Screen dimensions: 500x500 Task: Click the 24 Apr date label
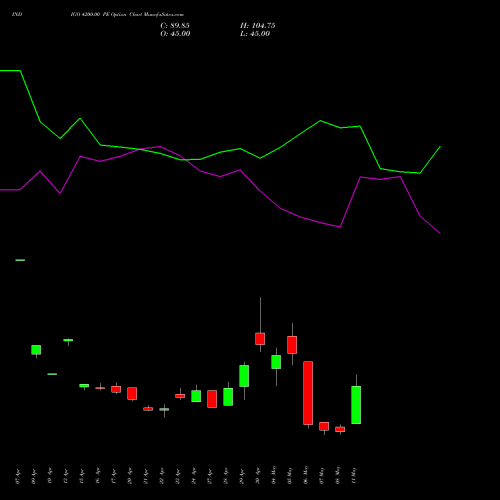click(x=194, y=476)
